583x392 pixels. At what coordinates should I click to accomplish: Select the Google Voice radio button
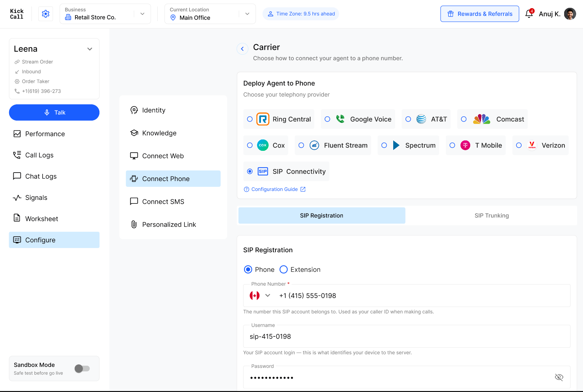click(328, 119)
